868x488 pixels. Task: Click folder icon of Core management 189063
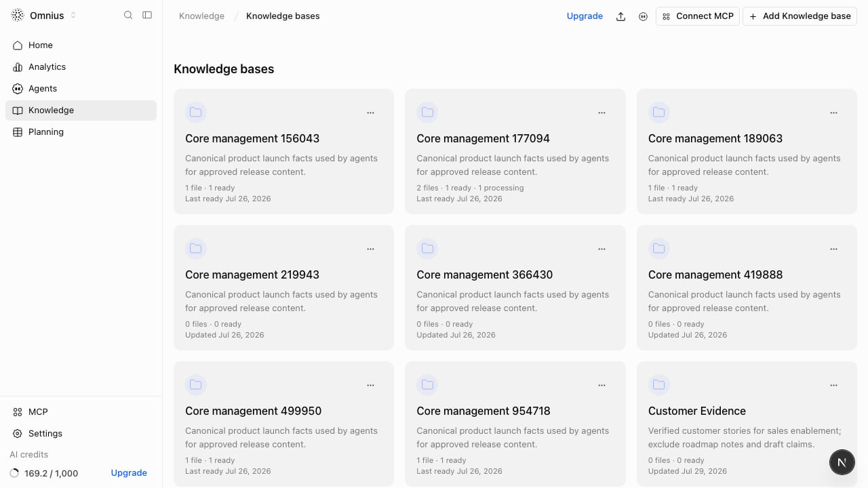click(x=659, y=113)
